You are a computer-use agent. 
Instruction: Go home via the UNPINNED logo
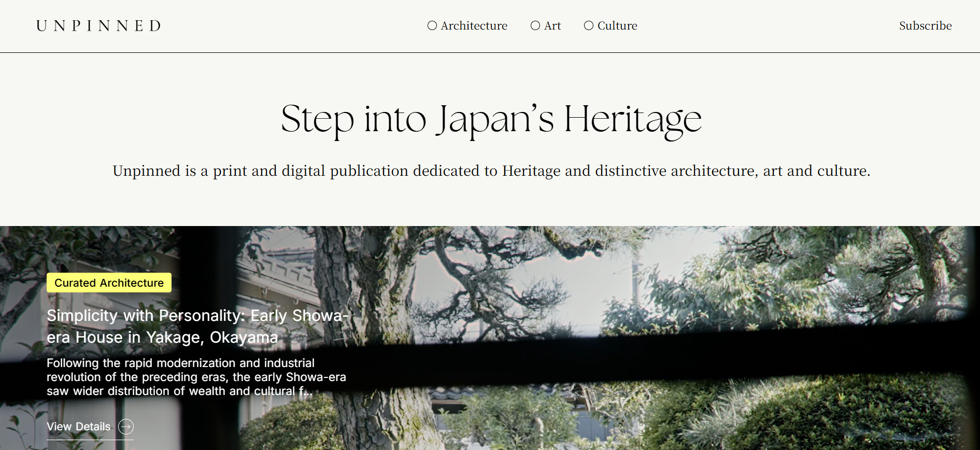tap(98, 26)
